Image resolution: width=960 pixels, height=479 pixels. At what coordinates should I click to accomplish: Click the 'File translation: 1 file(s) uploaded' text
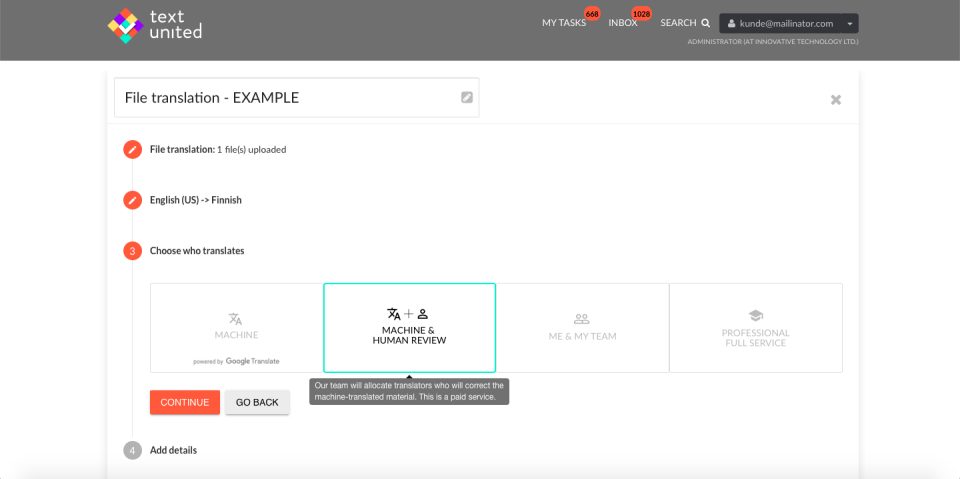pyautogui.click(x=218, y=149)
